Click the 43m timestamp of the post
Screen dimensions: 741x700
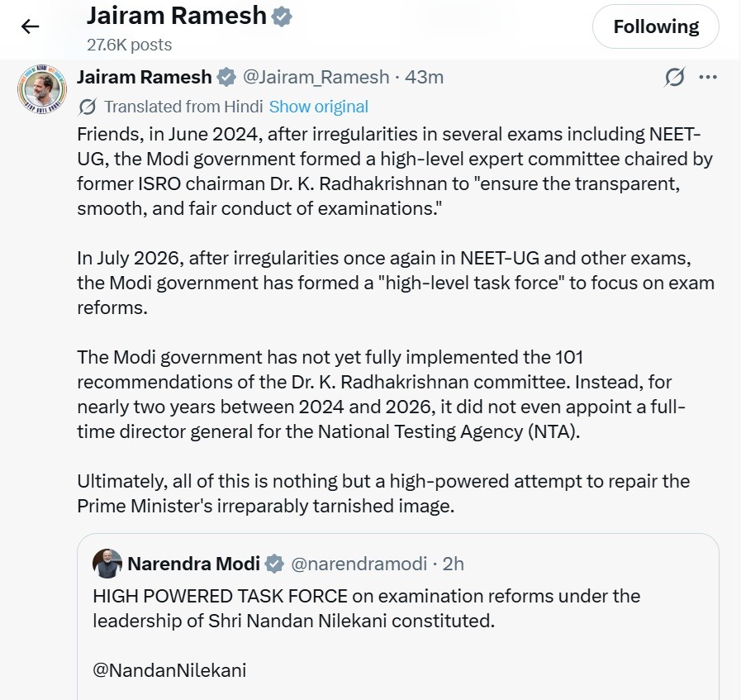[x=424, y=77]
